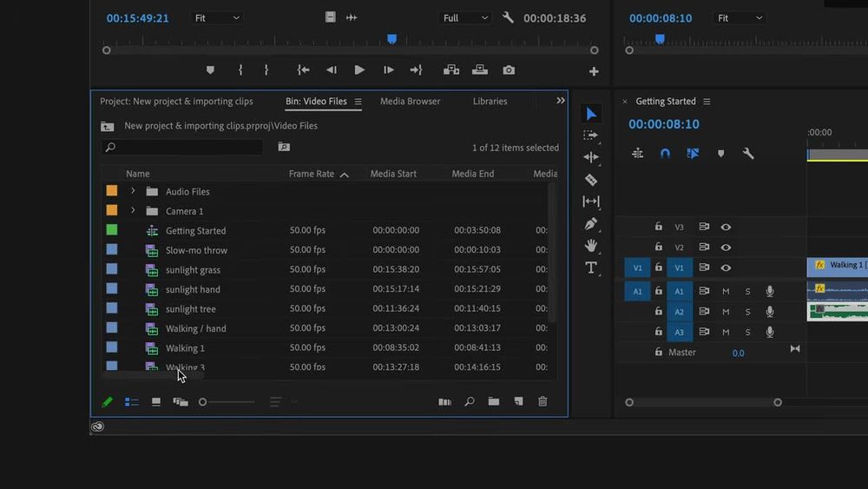Image resolution: width=868 pixels, height=489 pixels.
Task: Create a New Bin
Action: (494, 401)
